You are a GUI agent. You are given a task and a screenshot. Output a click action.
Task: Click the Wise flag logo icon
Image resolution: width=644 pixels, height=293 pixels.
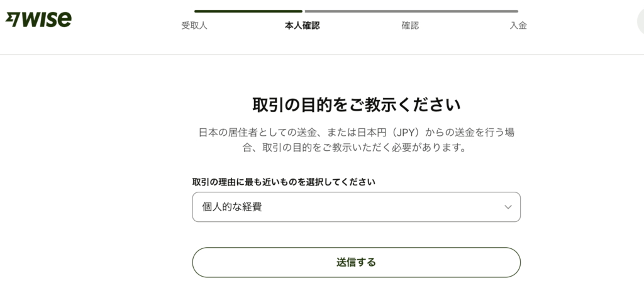click(x=13, y=19)
